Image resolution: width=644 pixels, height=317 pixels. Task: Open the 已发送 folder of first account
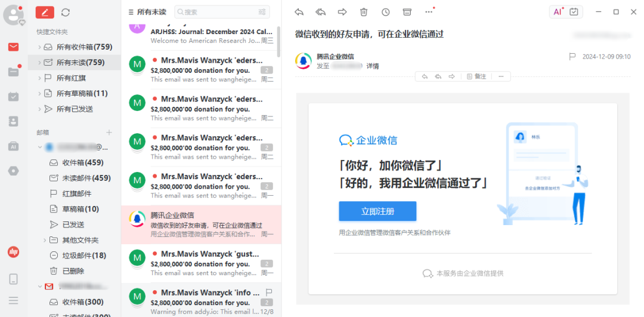[75, 224]
